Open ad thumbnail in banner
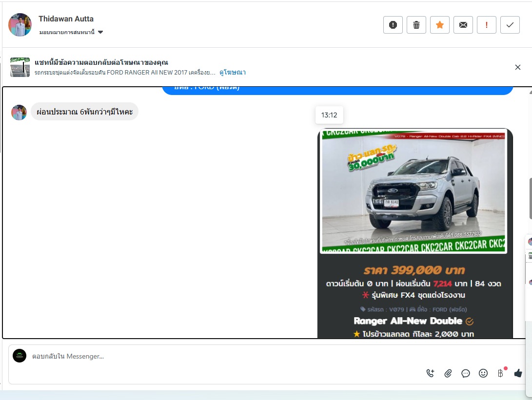532x400 pixels. pyautogui.click(x=20, y=67)
